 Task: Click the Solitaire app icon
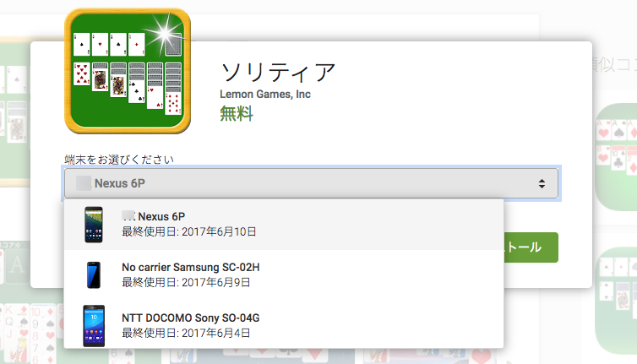pyautogui.click(x=127, y=71)
